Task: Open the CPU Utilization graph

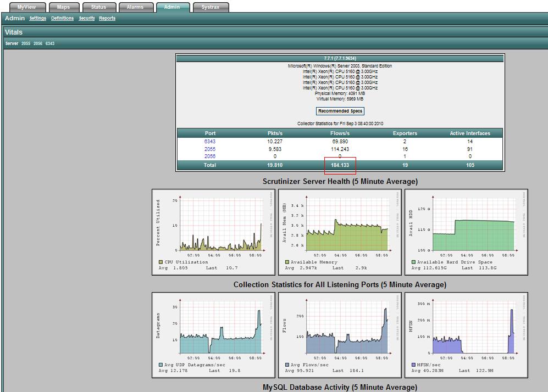Action: pyautogui.click(x=213, y=232)
